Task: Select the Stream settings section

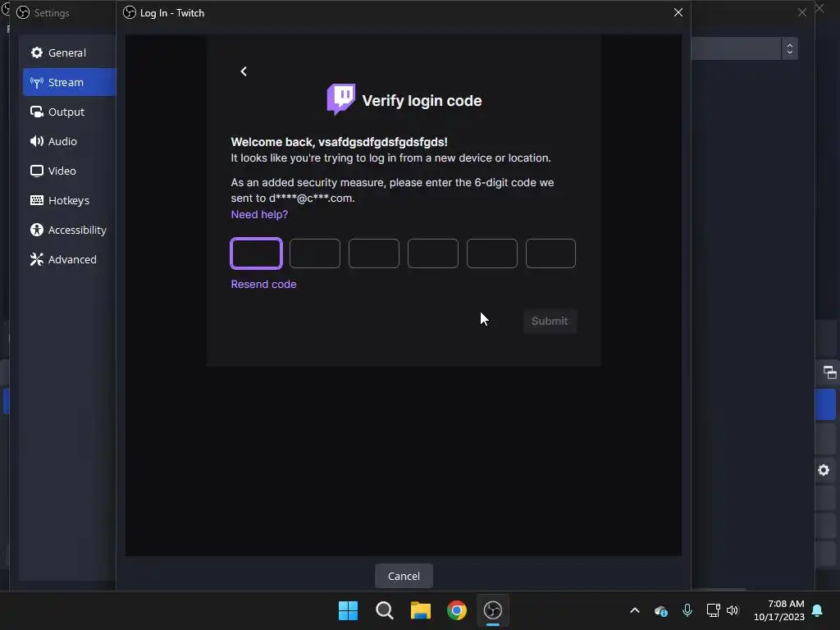Action: pyautogui.click(x=69, y=82)
